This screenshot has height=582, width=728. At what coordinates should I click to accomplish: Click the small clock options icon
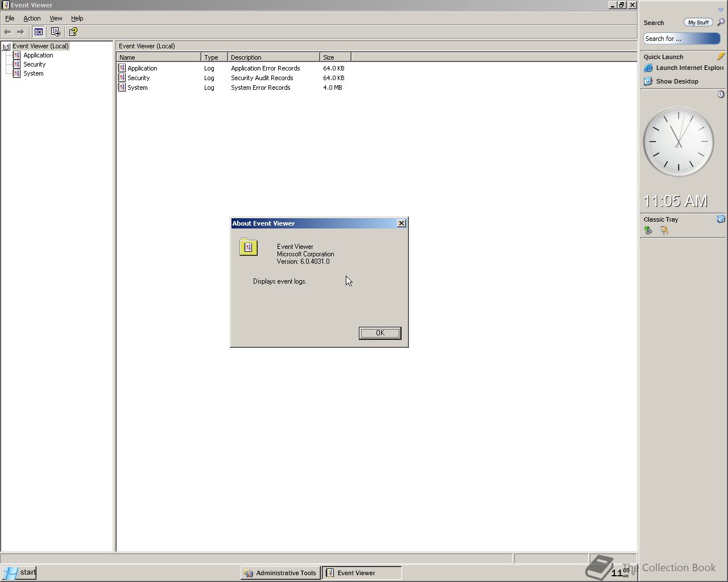coord(721,94)
